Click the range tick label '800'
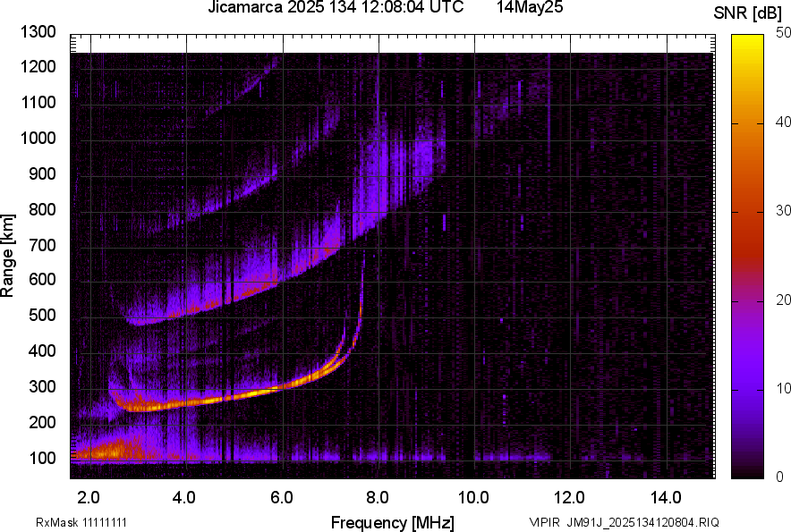The image size is (791, 532). 42,209
